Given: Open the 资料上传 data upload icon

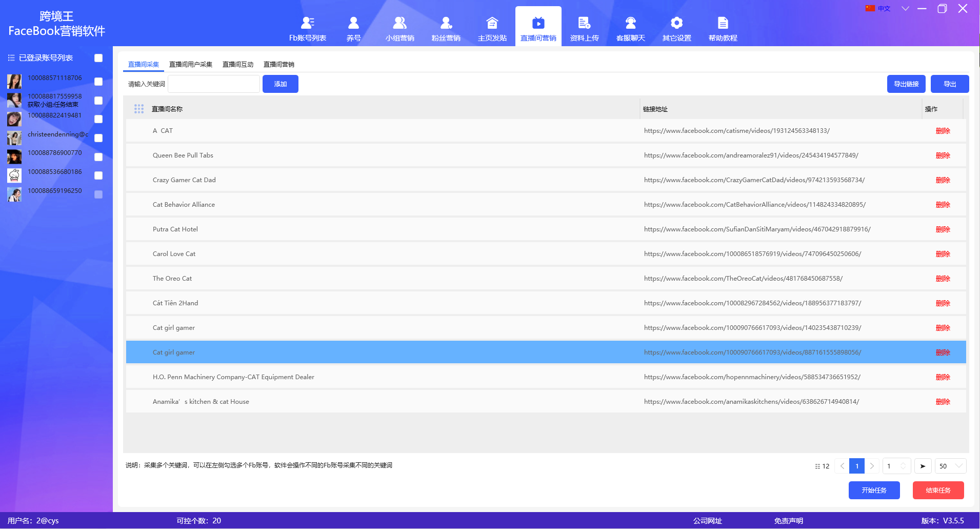Looking at the screenshot, I should pyautogui.click(x=584, y=23).
